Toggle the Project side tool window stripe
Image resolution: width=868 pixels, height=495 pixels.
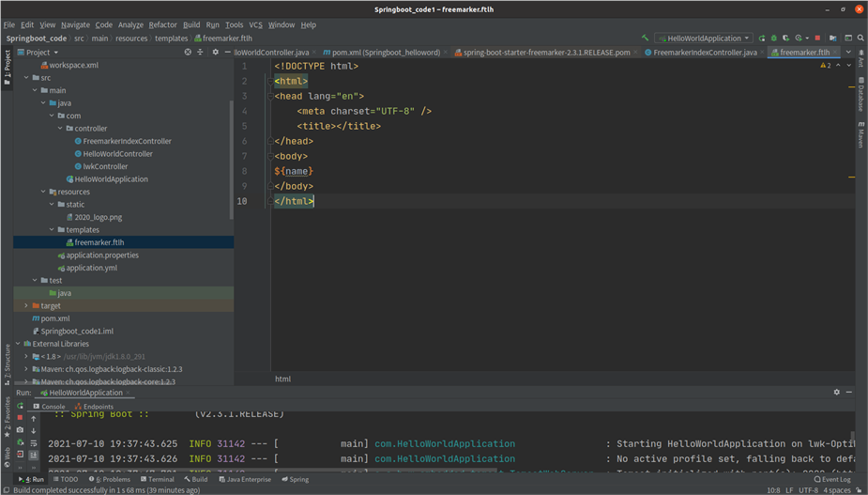click(8, 68)
